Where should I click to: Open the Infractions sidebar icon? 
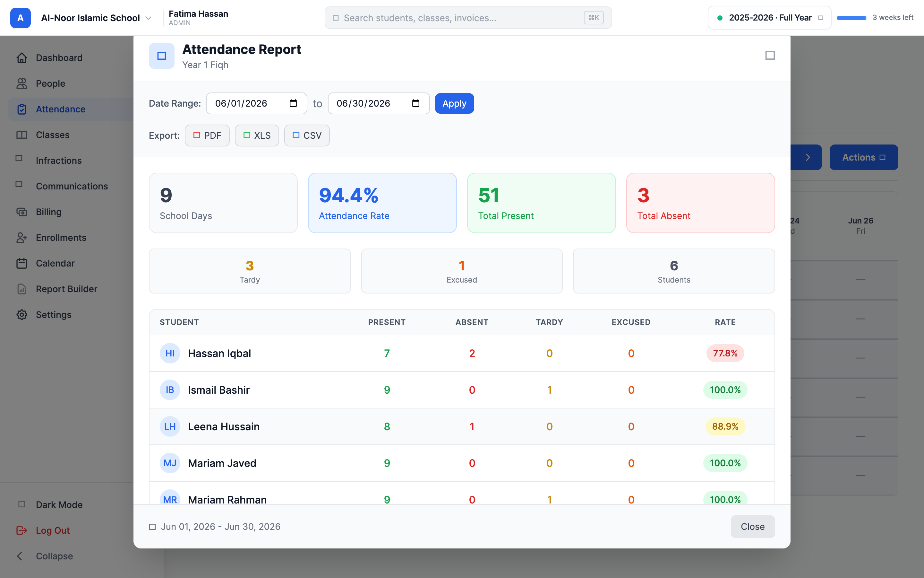coord(19,158)
